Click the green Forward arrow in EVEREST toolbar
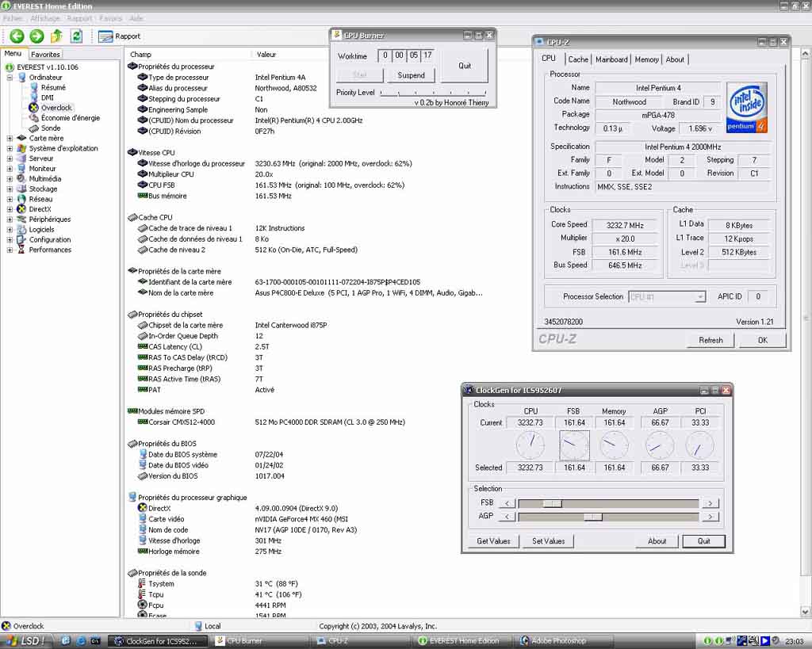Screen dimensions: 812x649 point(36,36)
